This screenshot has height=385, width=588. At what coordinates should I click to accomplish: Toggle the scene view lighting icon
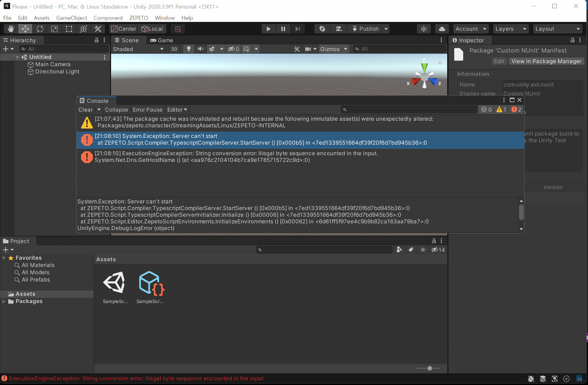(x=189, y=49)
